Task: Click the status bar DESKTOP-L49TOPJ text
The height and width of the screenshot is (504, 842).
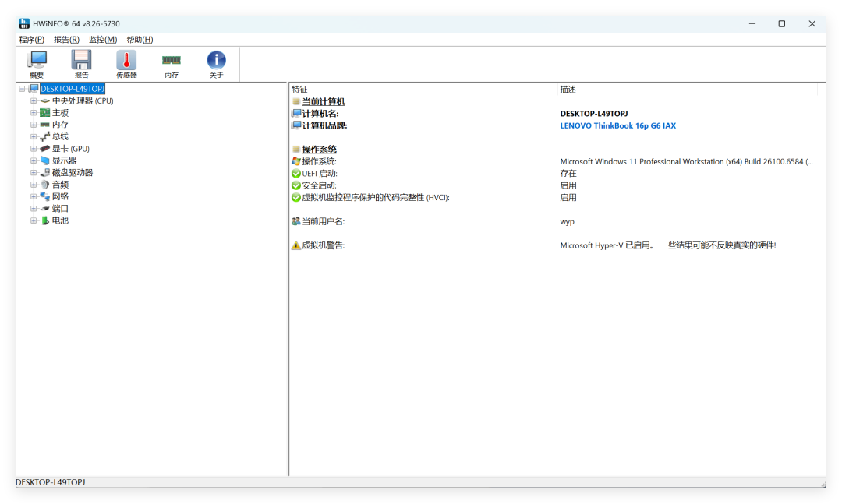Action: click(x=51, y=482)
